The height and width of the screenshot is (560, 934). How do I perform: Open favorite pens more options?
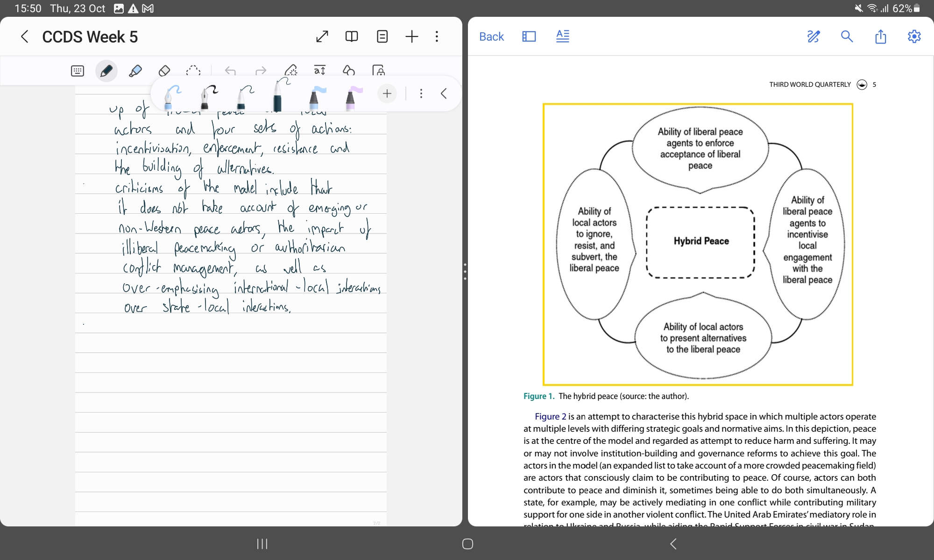click(x=421, y=94)
